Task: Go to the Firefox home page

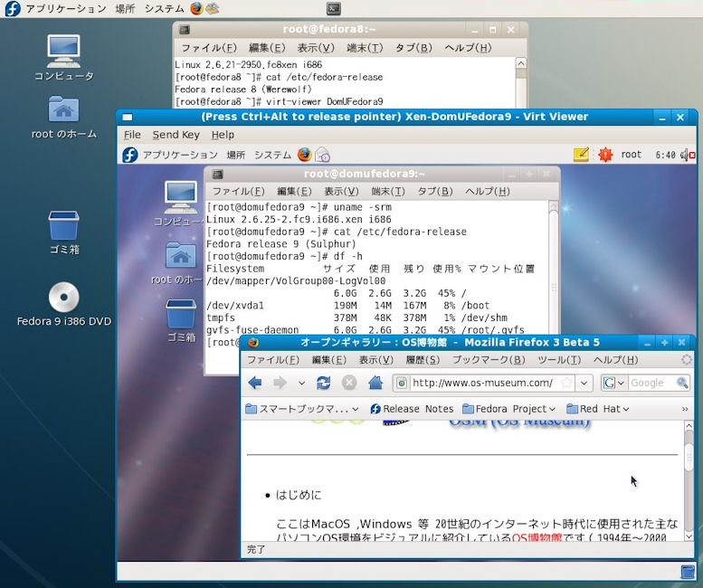Action: tap(375, 383)
